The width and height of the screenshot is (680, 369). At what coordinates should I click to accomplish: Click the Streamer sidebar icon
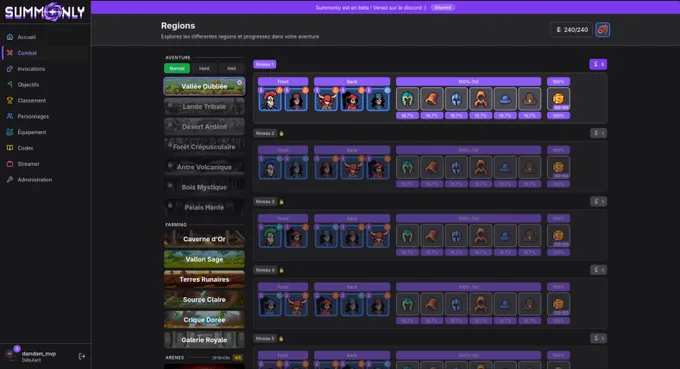coord(10,163)
